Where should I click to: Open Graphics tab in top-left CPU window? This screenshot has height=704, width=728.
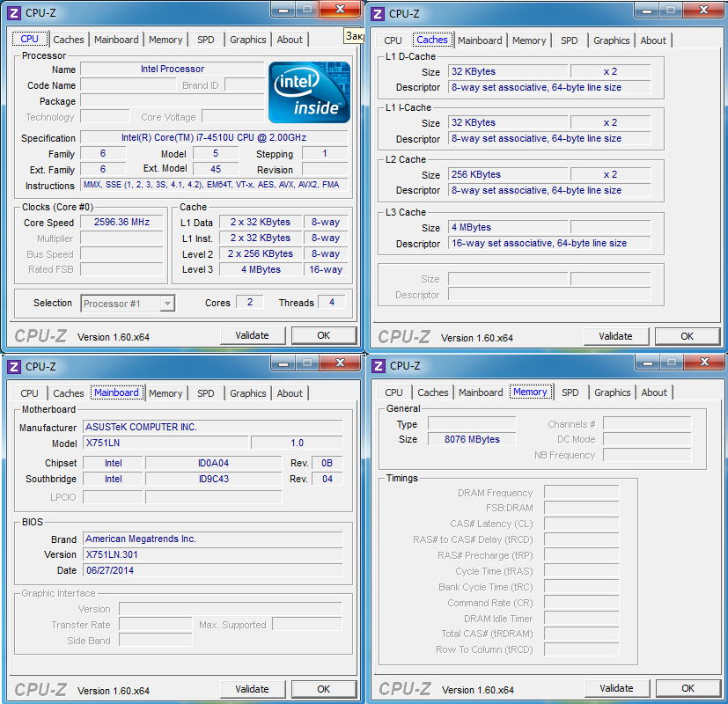pyautogui.click(x=248, y=40)
